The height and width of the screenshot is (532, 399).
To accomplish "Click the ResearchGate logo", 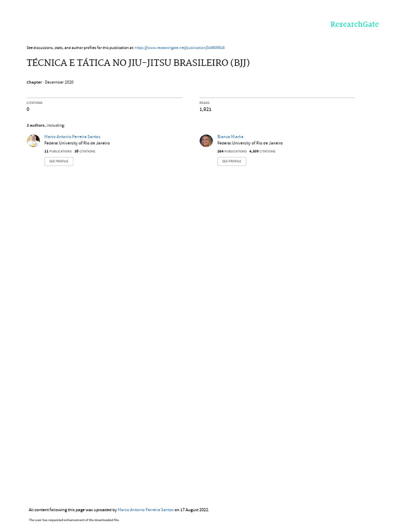I will (x=354, y=24).
